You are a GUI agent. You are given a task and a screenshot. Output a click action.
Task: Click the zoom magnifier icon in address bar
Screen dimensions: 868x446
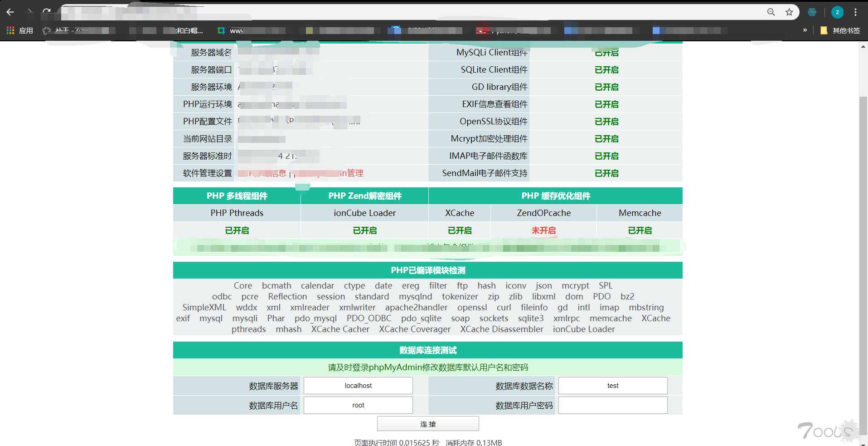(x=771, y=12)
